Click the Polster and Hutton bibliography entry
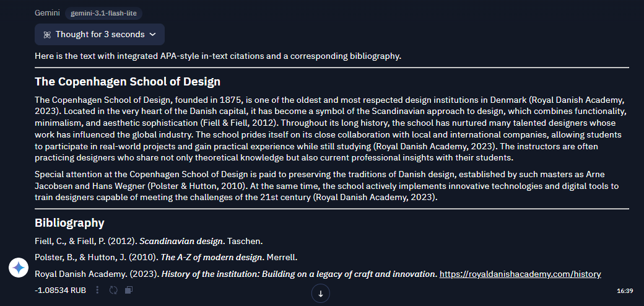 tap(166, 258)
